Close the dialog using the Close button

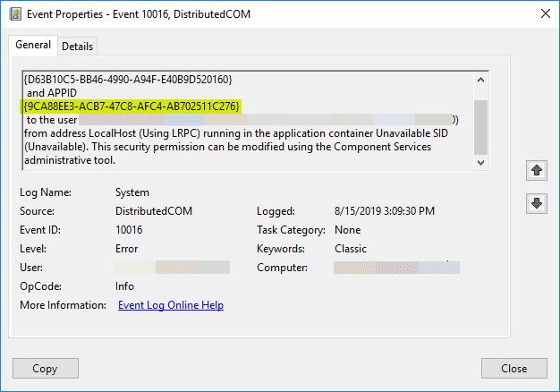[x=513, y=368]
